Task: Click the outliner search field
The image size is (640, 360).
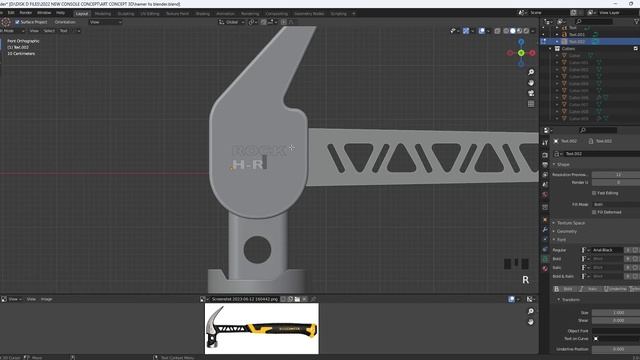Action: 593,21
